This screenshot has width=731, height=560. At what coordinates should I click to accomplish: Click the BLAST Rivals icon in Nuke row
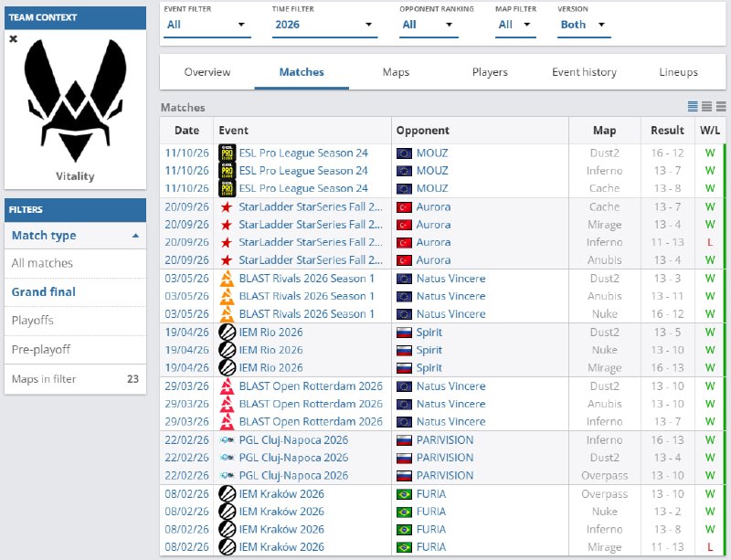227,314
